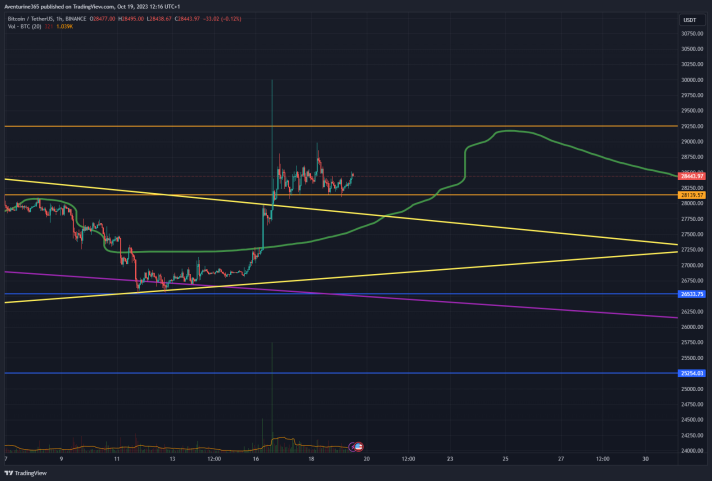Click the 30000.00 level on price scale
The width and height of the screenshot is (712, 481).
[x=692, y=79]
